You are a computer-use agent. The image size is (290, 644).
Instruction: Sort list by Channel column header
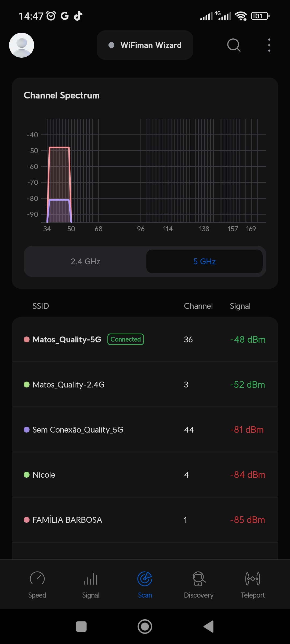[x=198, y=306]
